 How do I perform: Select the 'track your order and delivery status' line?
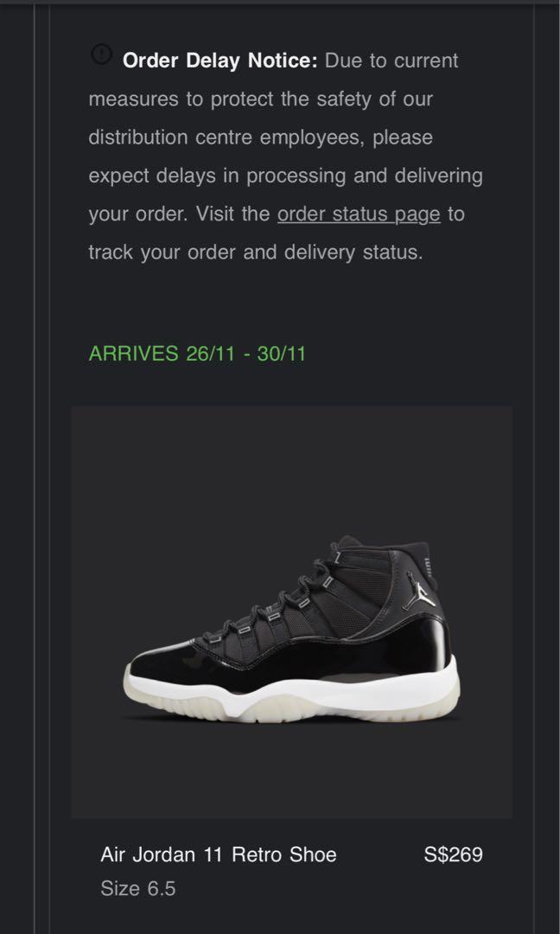point(255,253)
